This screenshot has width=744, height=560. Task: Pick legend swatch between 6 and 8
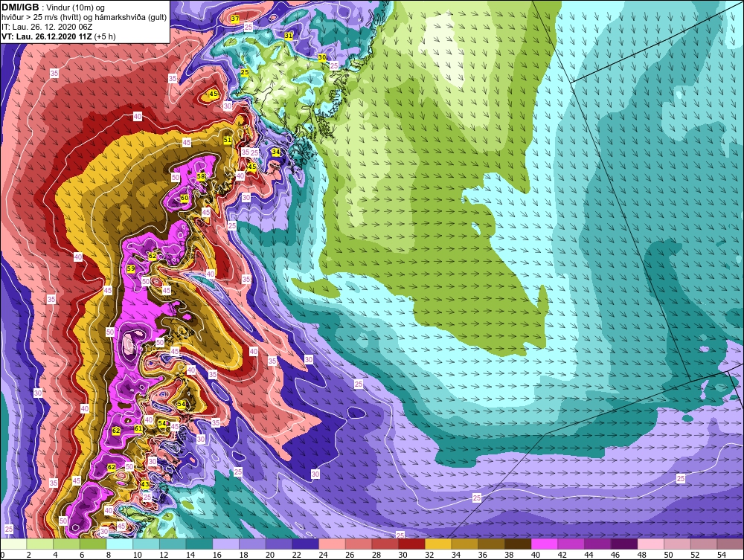[93, 544]
